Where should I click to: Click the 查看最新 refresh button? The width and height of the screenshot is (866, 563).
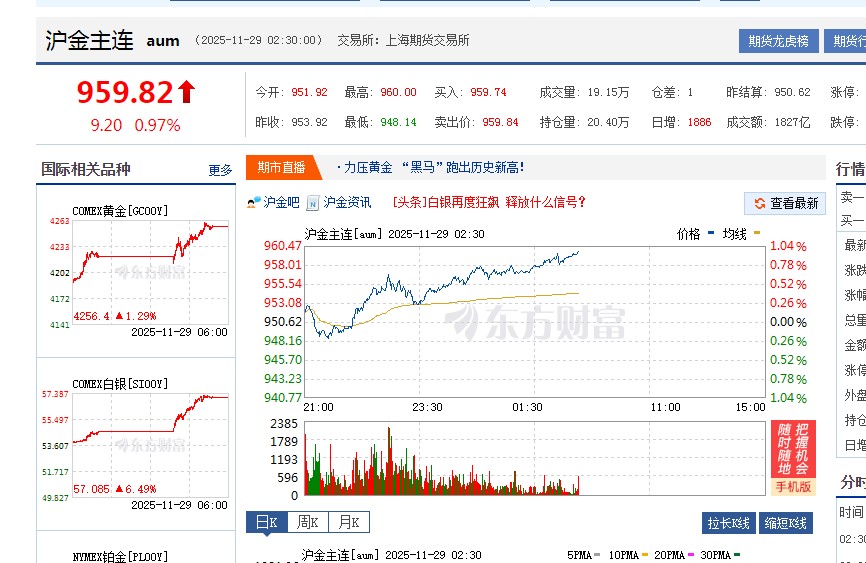click(785, 203)
